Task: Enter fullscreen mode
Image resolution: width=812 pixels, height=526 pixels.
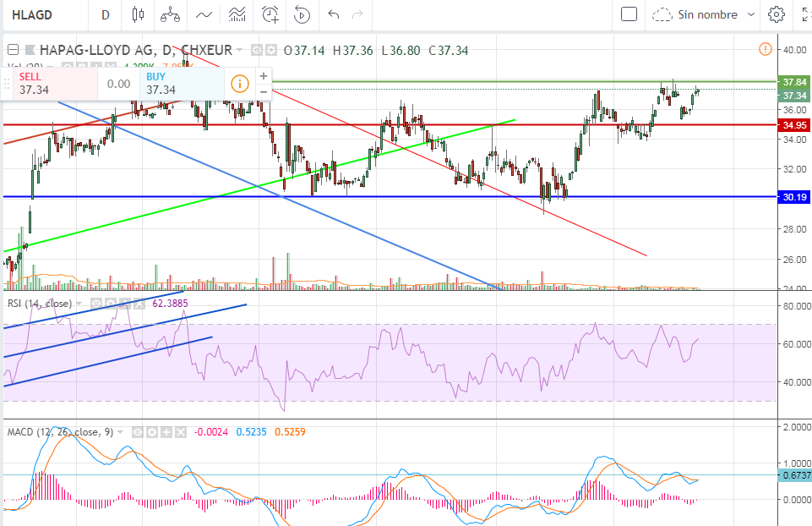Action: (806, 14)
